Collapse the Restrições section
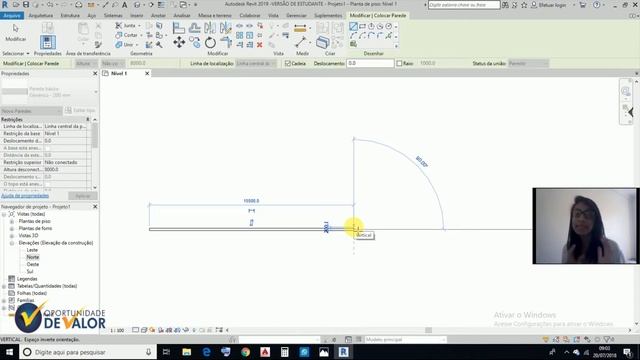This screenshot has width=640, height=360. 88,119
